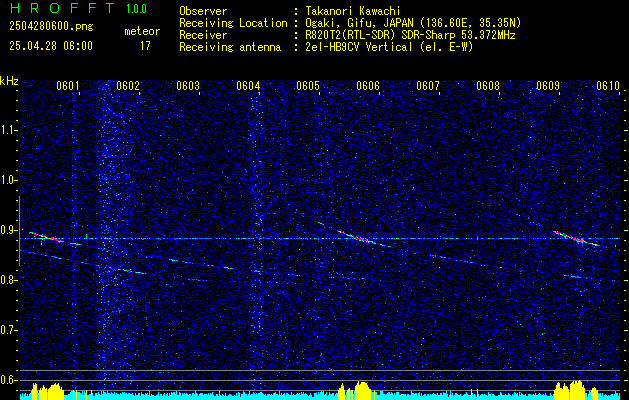Click the 0606 time marker

coord(368,85)
